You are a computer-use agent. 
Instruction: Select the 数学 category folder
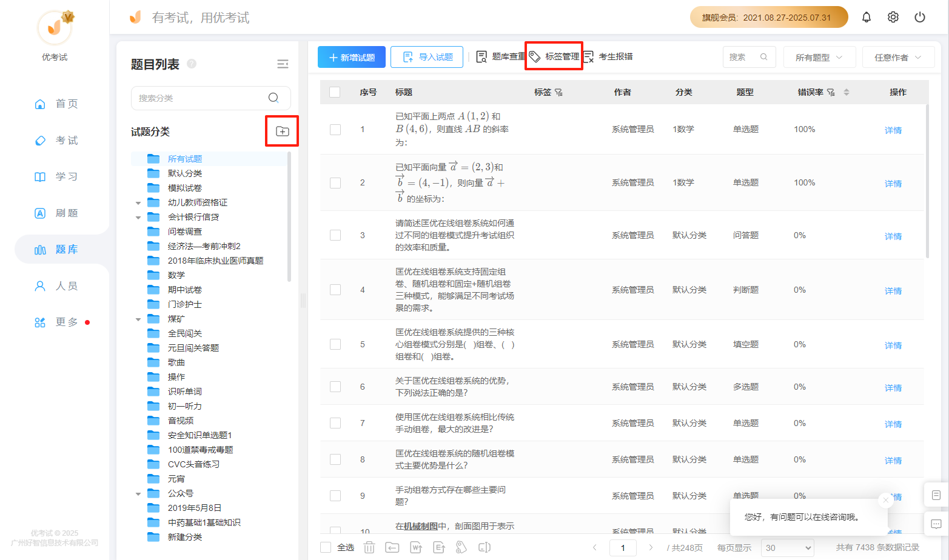click(x=176, y=275)
